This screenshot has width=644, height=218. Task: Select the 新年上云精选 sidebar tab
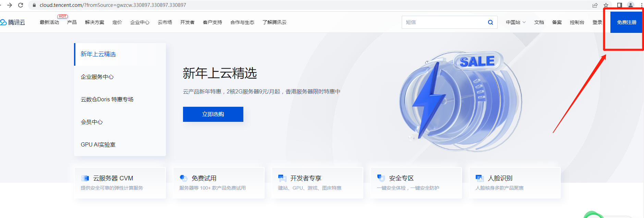(x=120, y=54)
